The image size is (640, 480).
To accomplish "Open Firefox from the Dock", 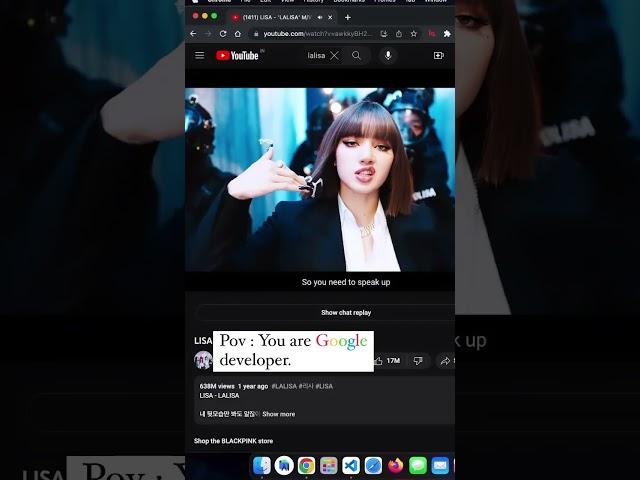I will (x=395, y=465).
